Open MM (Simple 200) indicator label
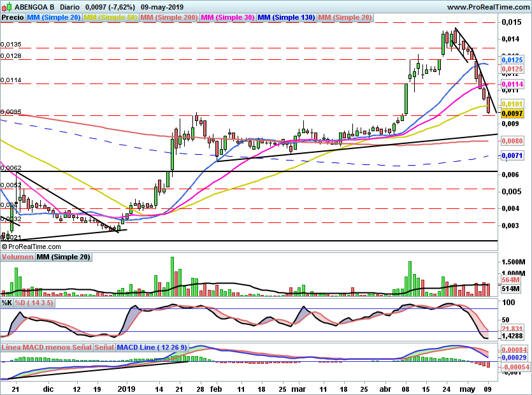The width and height of the screenshot is (532, 395). 169,18
